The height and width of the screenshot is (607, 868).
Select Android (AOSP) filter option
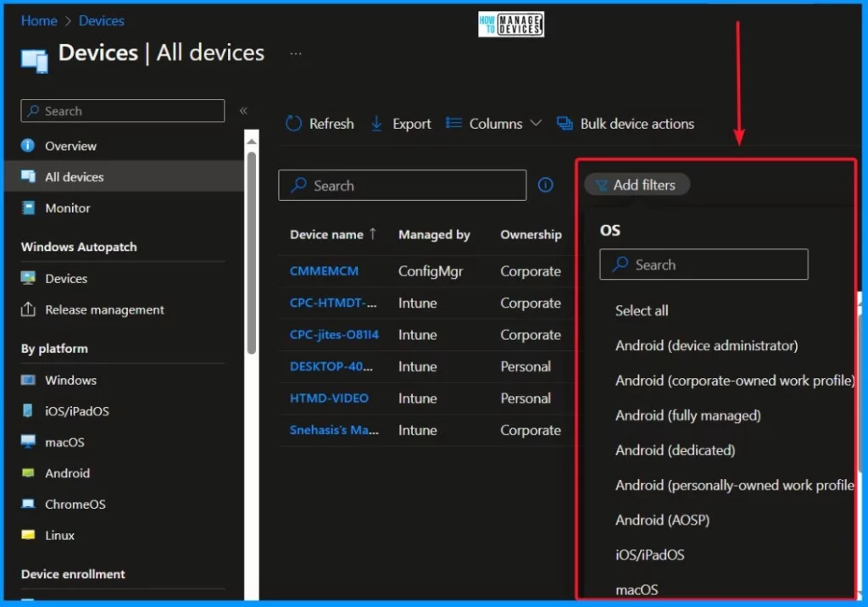click(x=663, y=520)
